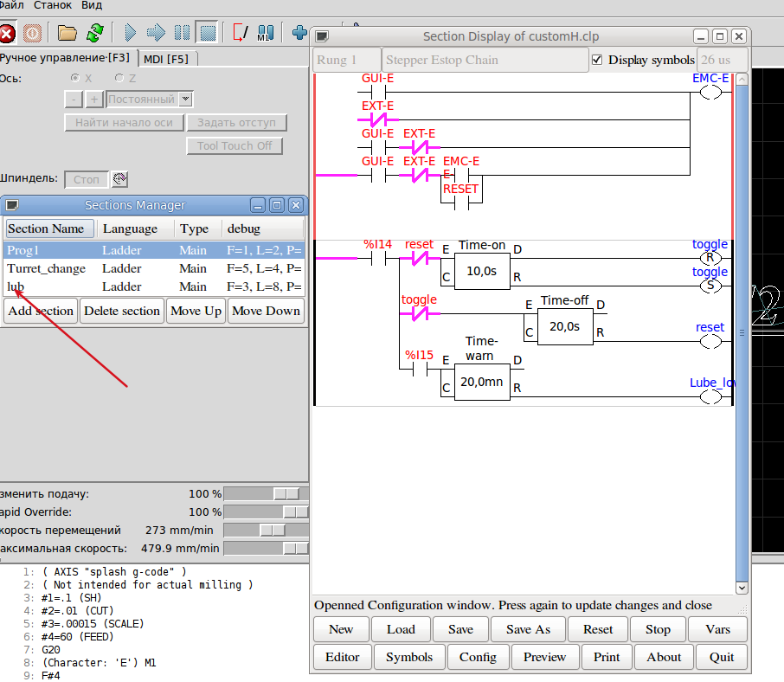The height and width of the screenshot is (682, 784).
Task: Open the ladder Editor window
Action: point(342,657)
